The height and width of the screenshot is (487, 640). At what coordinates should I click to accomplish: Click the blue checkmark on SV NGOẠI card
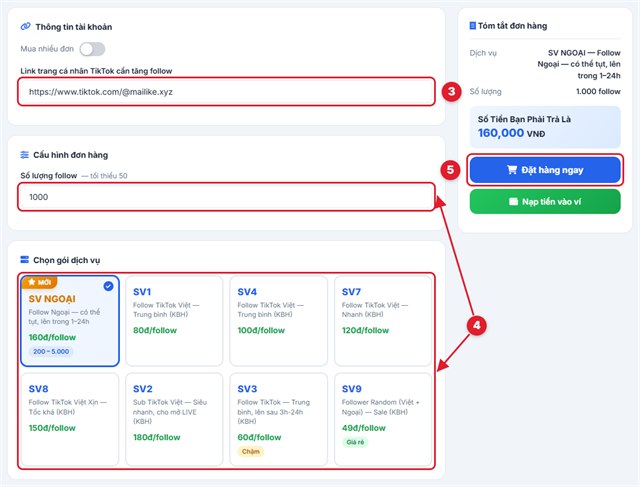pos(108,286)
